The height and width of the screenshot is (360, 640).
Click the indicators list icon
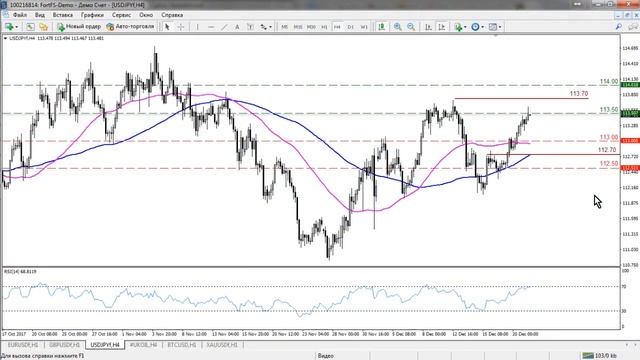[458, 27]
